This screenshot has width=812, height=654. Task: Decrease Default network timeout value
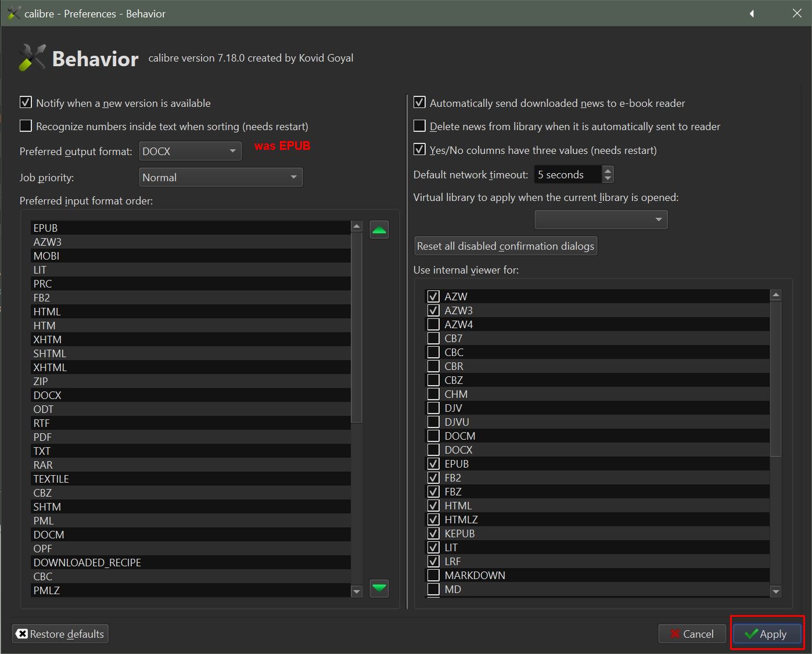tap(608, 178)
